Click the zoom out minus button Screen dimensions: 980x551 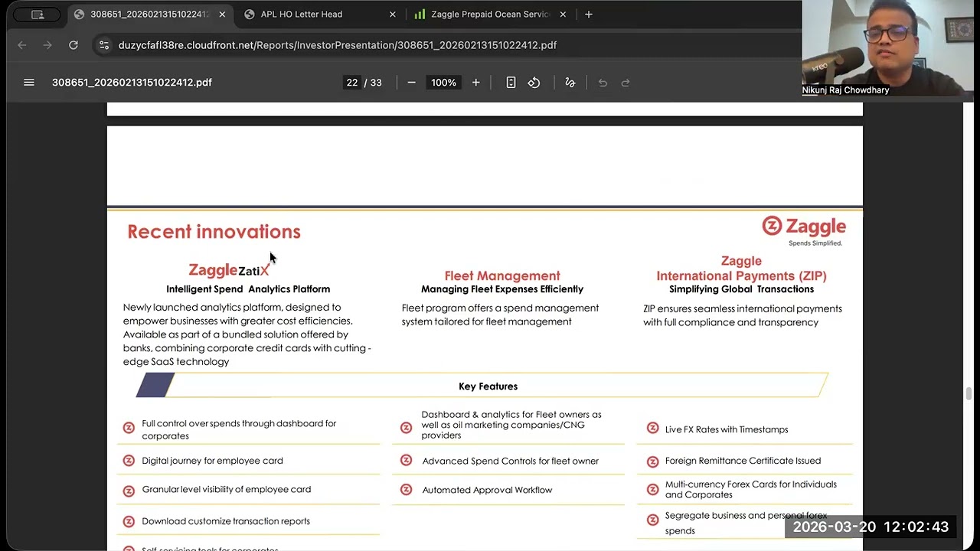tap(411, 83)
